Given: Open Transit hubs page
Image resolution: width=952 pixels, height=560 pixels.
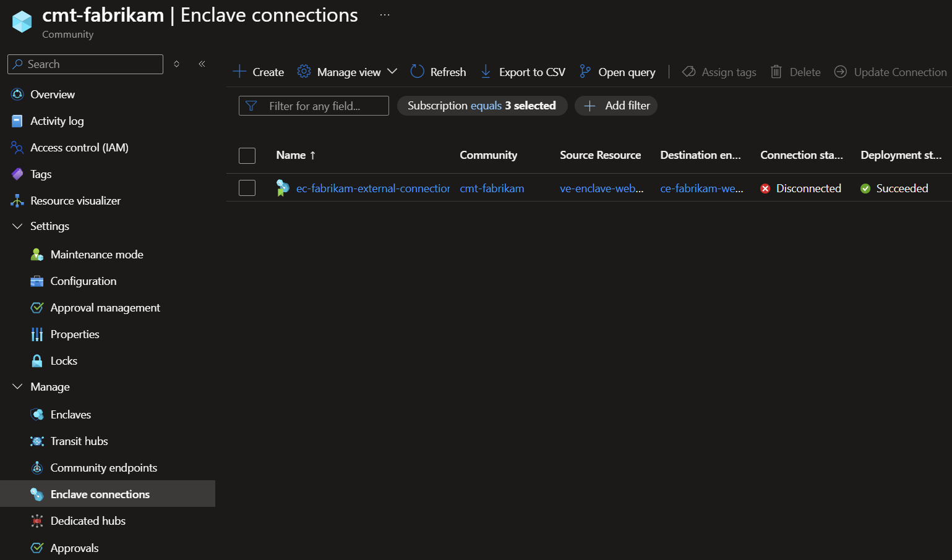Looking at the screenshot, I should pos(79,441).
